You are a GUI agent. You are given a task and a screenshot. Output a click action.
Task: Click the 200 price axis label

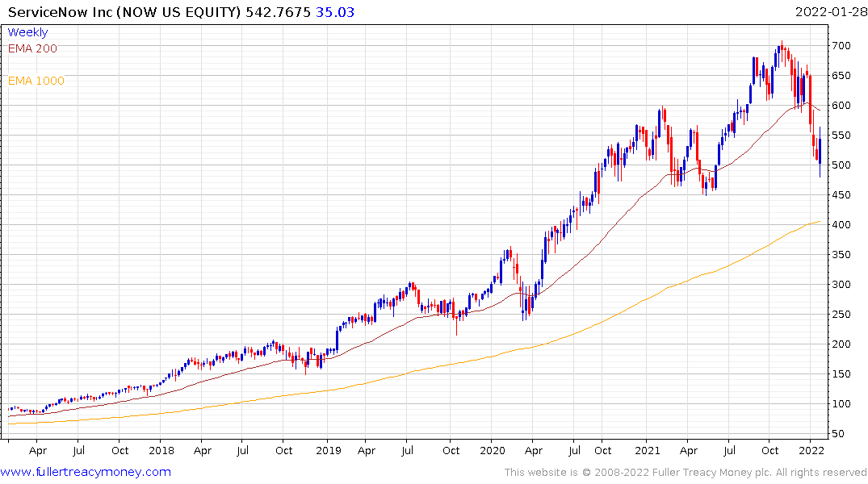coord(841,344)
